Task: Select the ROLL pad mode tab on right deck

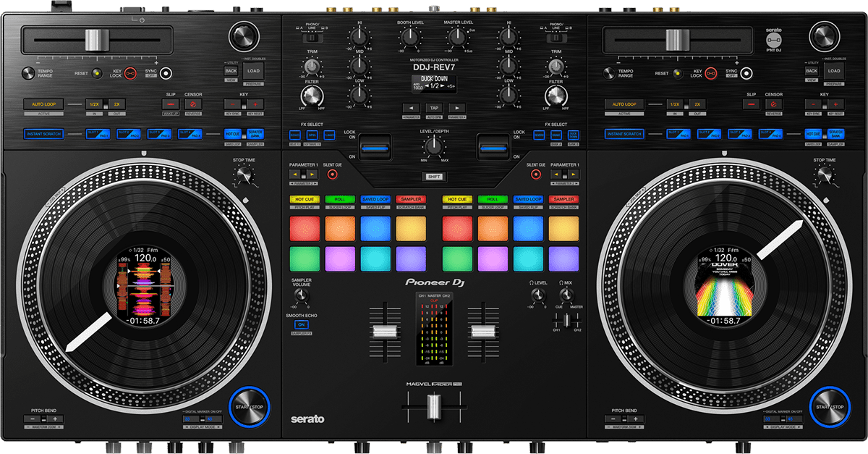Action: 493,197
